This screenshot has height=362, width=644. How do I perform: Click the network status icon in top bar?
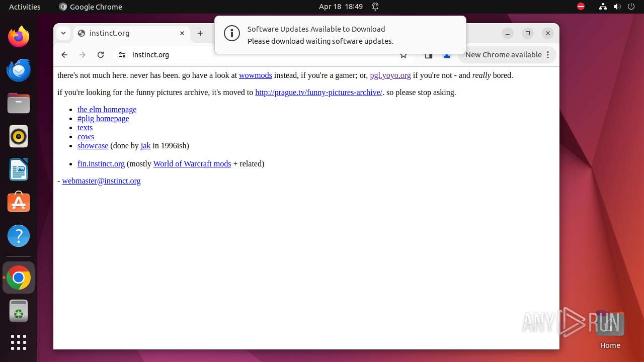[x=603, y=7]
